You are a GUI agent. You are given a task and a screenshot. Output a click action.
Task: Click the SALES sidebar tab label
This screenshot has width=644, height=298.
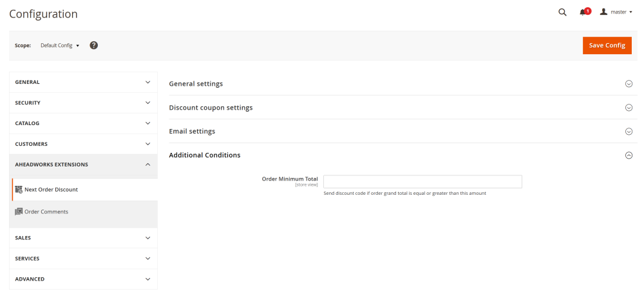(x=23, y=238)
